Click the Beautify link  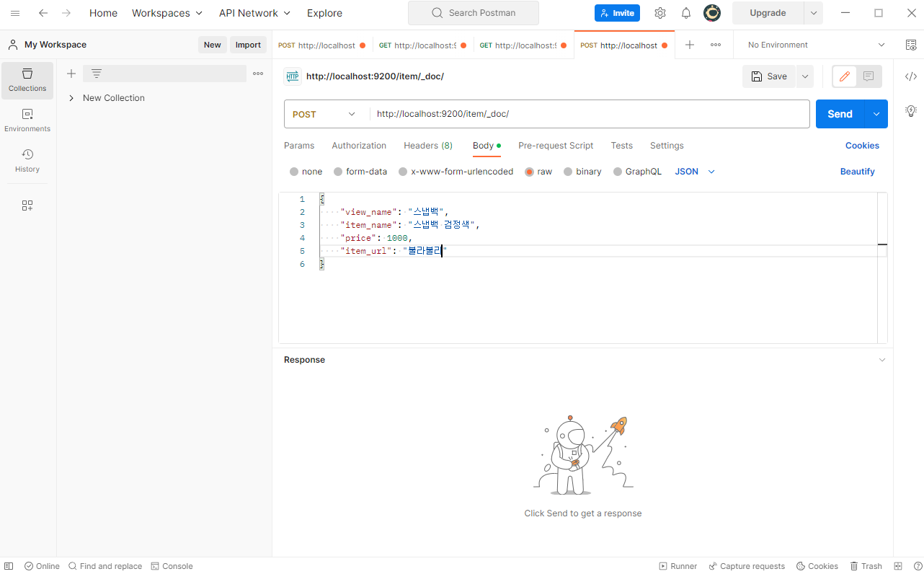pyautogui.click(x=857, y=172)
